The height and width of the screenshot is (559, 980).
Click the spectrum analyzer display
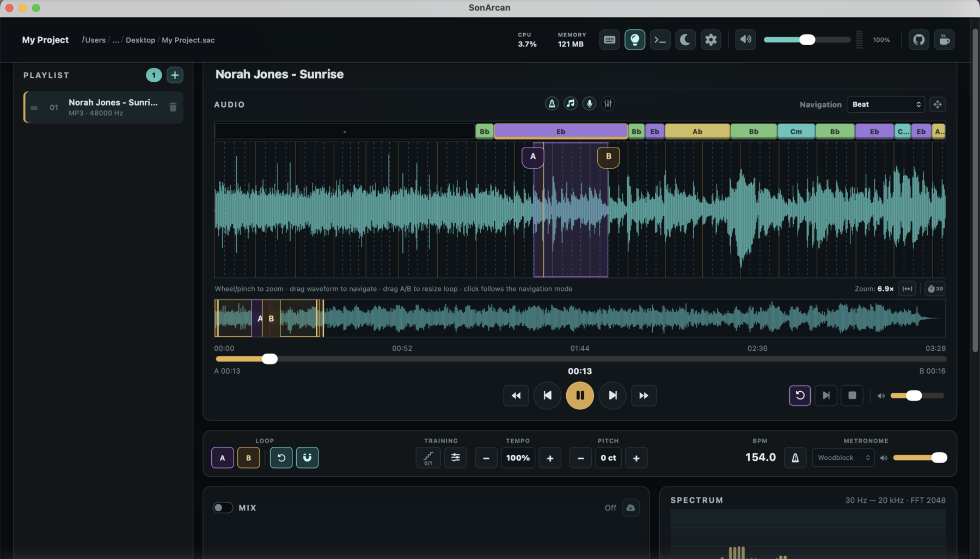click(x=808, y=534)
